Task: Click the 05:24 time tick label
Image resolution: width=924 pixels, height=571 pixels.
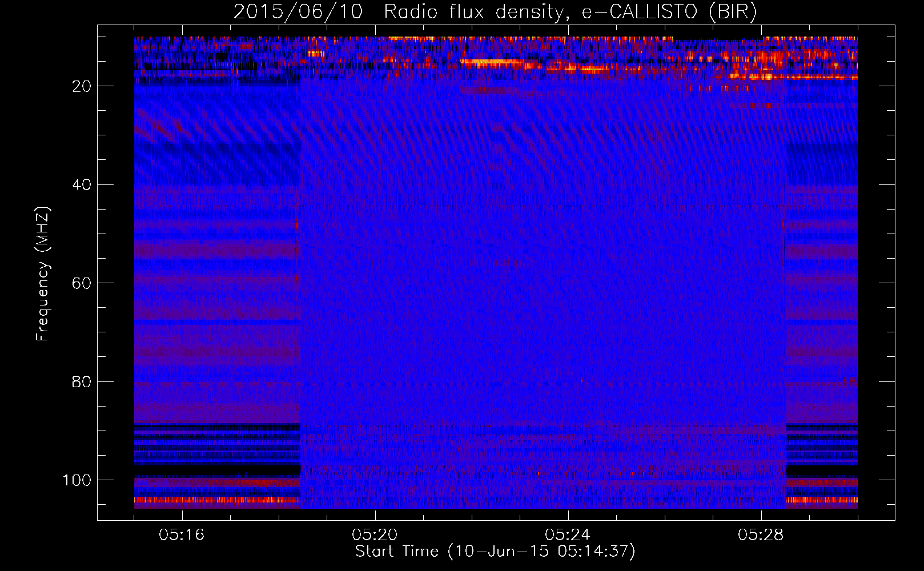Action: coord(568,535)
